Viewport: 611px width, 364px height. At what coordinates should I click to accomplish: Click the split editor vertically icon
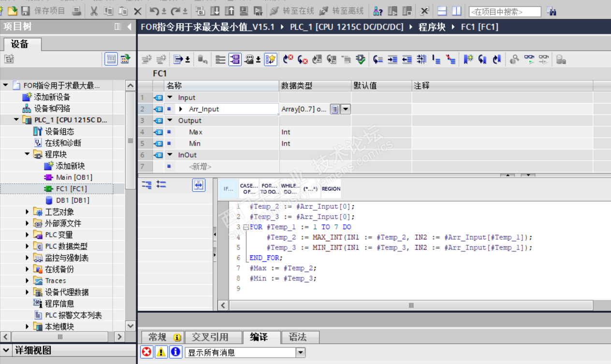click(456, 11)
